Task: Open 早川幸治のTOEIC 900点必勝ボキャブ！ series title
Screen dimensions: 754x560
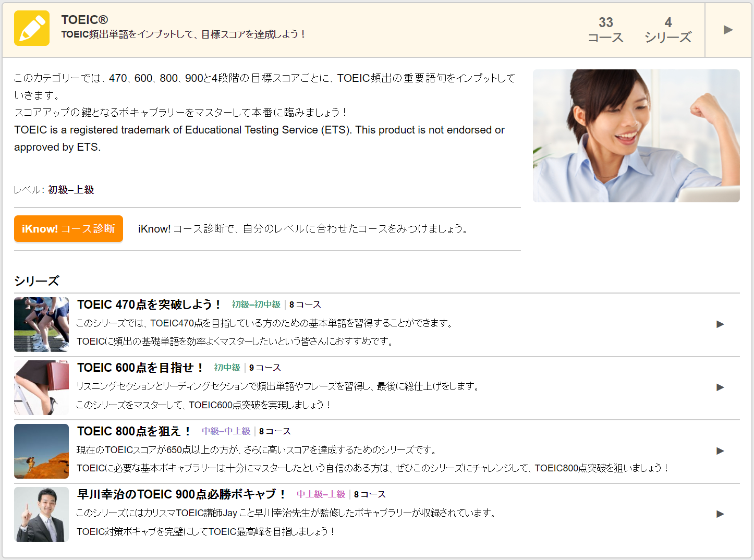Action: click(x=181, y=494)
